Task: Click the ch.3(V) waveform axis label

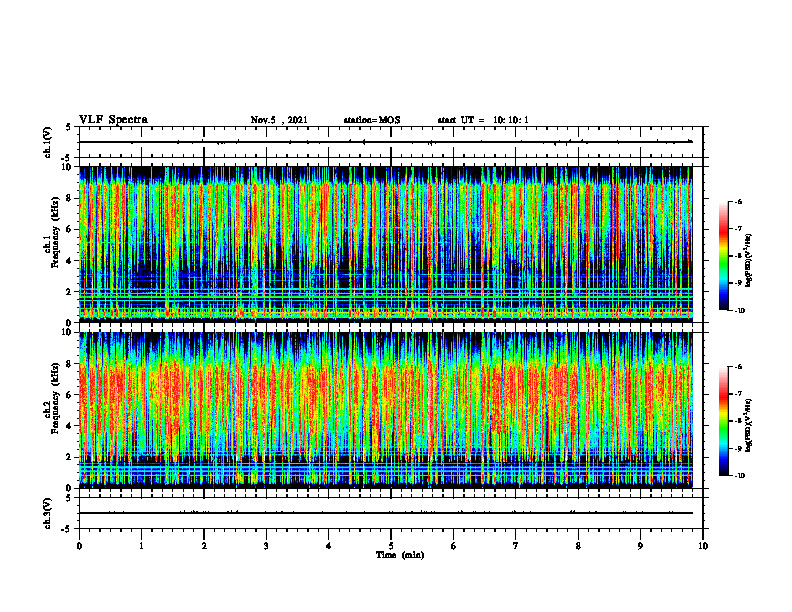Action: [47, 513]
